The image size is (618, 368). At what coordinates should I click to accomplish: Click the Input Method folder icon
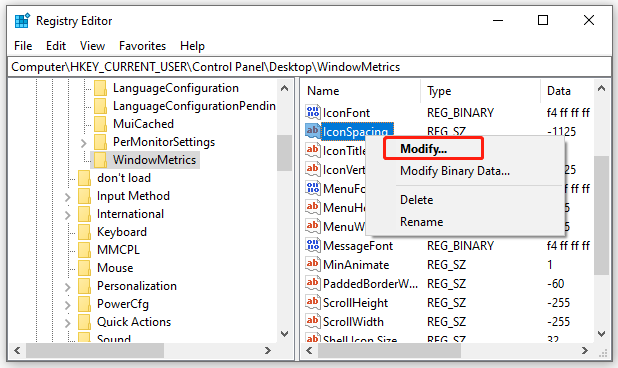pos(84,196)
